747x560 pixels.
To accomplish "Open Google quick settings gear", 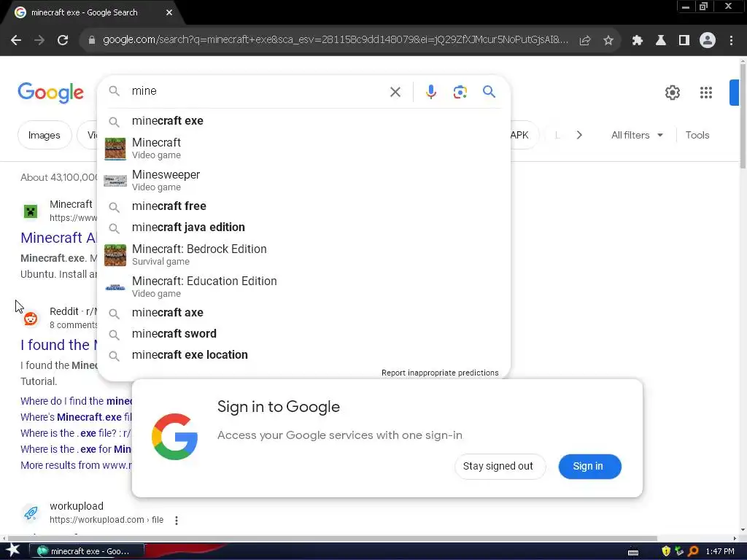I will 672,93.
